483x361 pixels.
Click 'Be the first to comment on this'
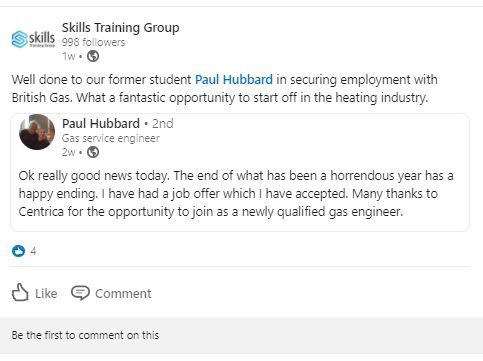click(85, 335)
